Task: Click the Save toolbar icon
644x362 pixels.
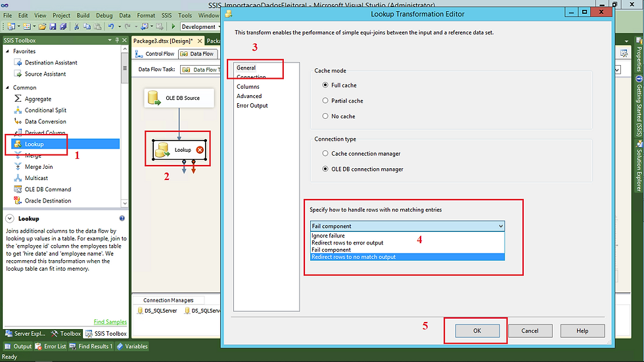Action: [x=53, y=27]
